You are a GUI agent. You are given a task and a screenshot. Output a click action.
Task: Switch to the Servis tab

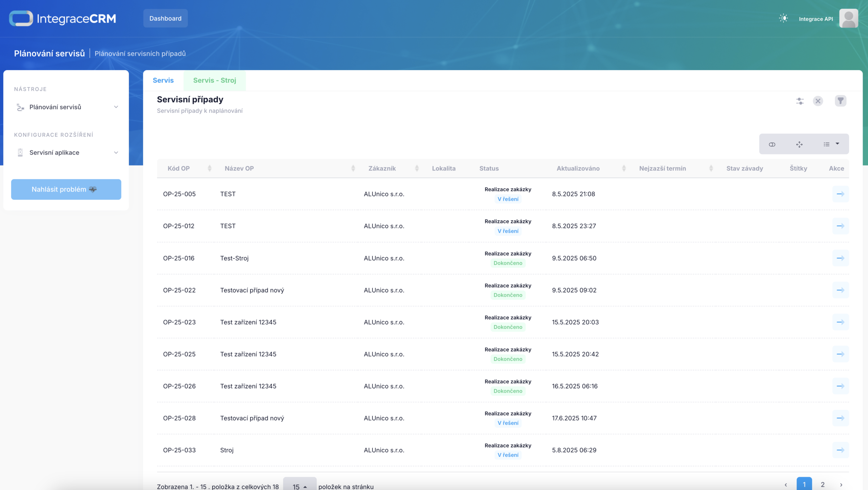(x=163, y=80)
